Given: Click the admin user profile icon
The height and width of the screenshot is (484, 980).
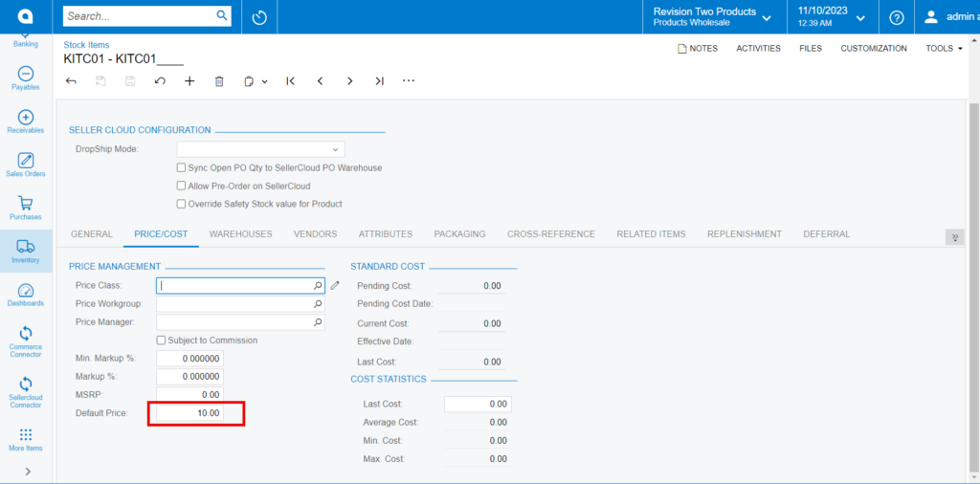Looking at the screenshot, I should coord(931,17).
